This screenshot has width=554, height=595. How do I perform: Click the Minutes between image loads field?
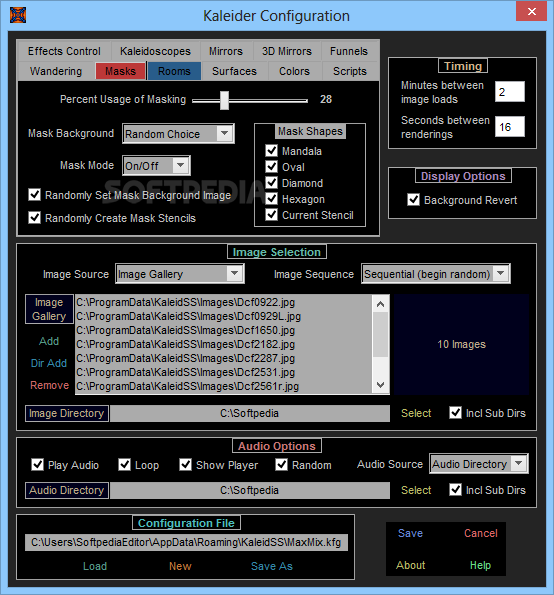pyautogui.click(x=510, y=92)
